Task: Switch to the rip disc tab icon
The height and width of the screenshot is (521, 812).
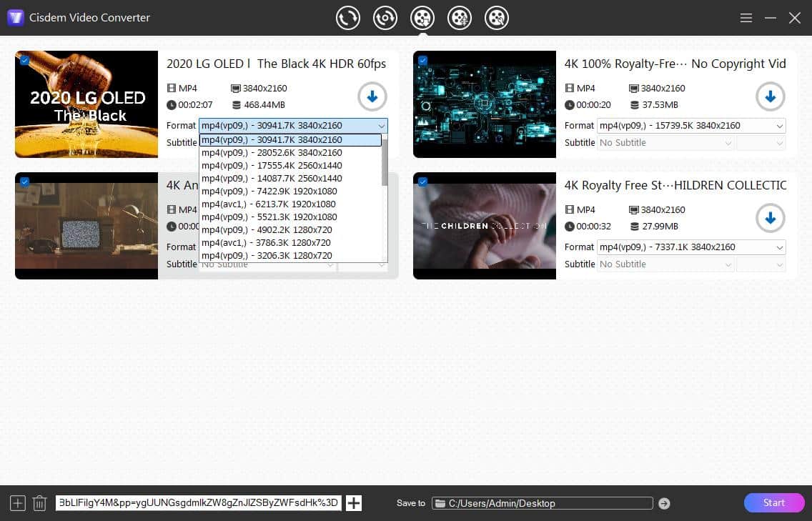Action: 385,18
